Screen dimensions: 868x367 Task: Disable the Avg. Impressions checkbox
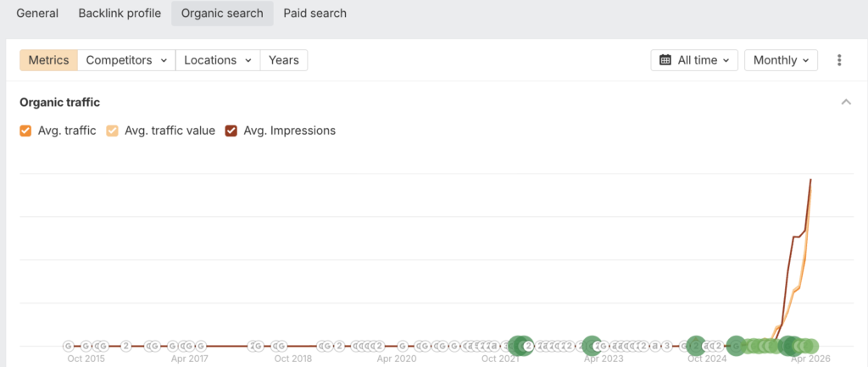[x=231, y=131]
